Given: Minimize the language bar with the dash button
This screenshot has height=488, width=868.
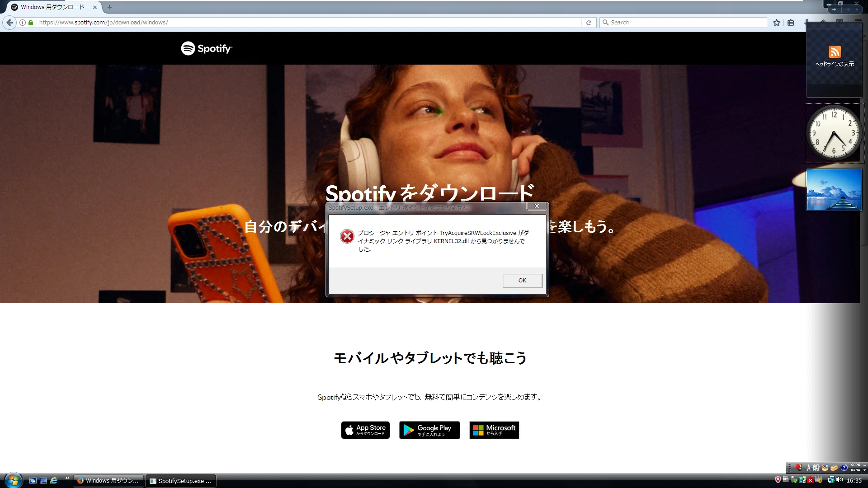Looking at the screenshot, I should click(864, 466).
